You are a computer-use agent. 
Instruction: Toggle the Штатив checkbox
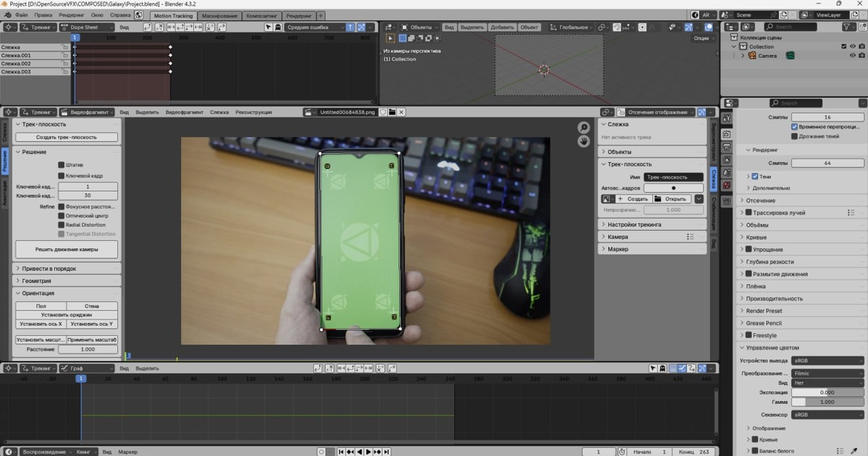(x=61, y=165)
